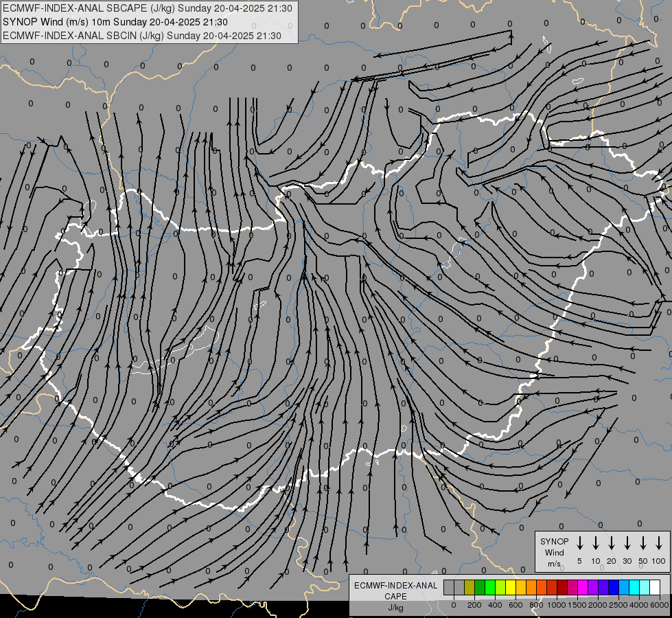The height and width of the screenshot is (618, 672).
Task: Click the '100' value in the wind legend
Action: tap(659, 561)
